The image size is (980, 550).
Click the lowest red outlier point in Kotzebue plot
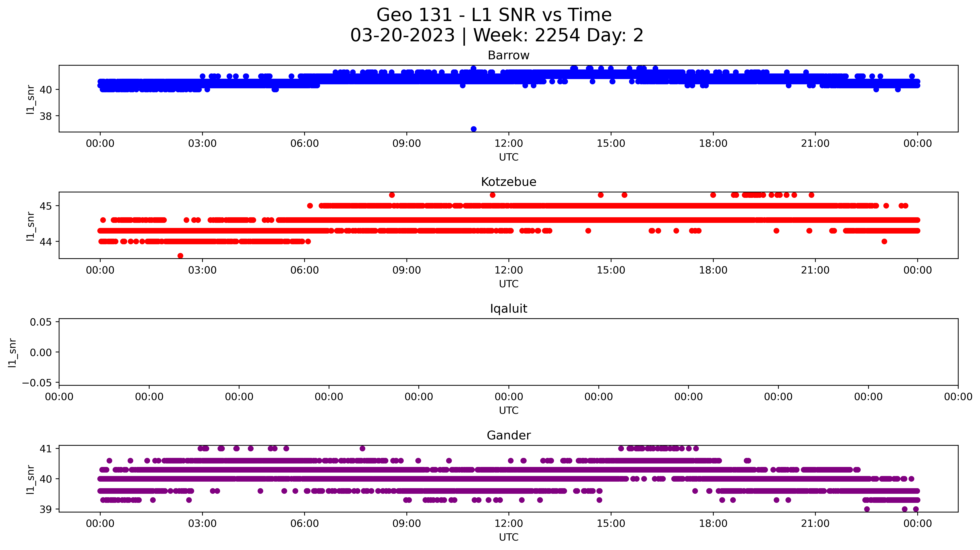(x=180, y=256)
